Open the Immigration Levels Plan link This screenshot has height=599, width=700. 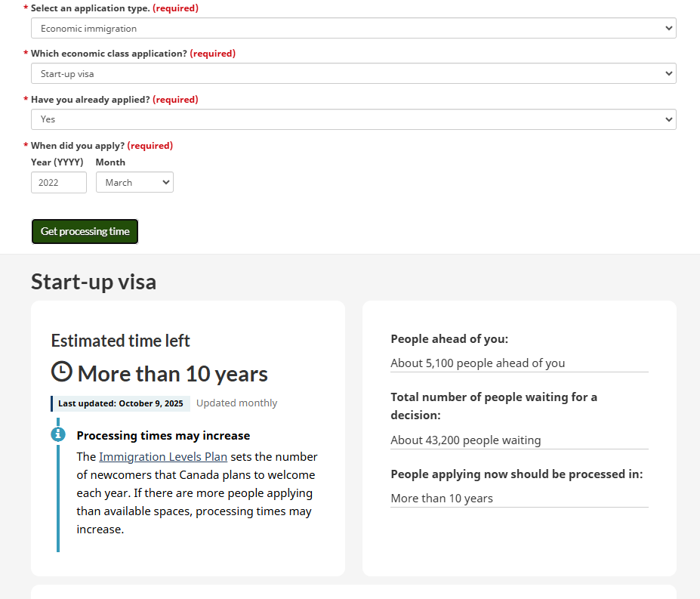coord(163,457)
